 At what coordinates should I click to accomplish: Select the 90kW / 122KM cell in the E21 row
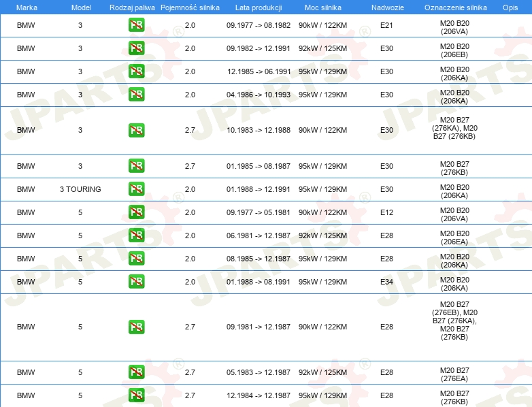tap(322, 25)
